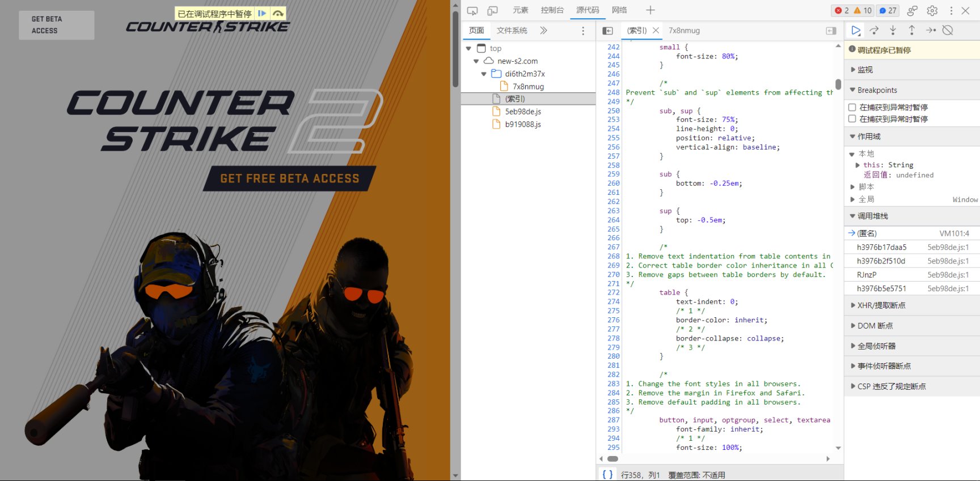This screenshot has height=481, width=980.
Task: Collapse the top frame tree node
Action: pyautogui.click(x=468, y=49)
